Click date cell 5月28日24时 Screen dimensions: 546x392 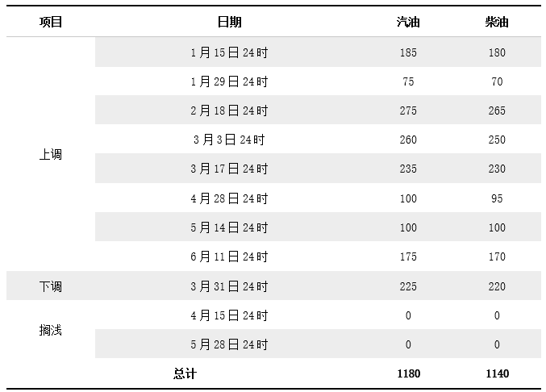click(x=230, y=344)
